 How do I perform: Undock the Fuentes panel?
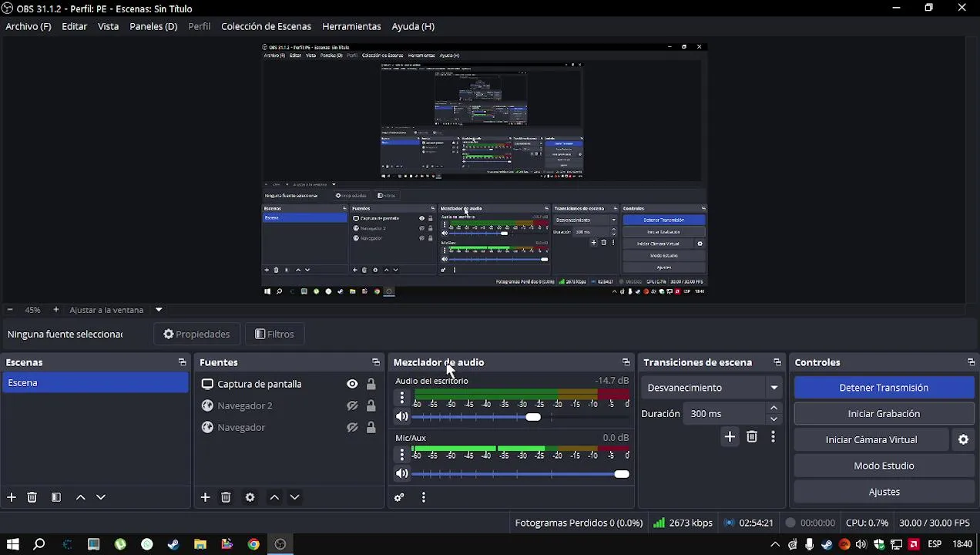[376, 362]
